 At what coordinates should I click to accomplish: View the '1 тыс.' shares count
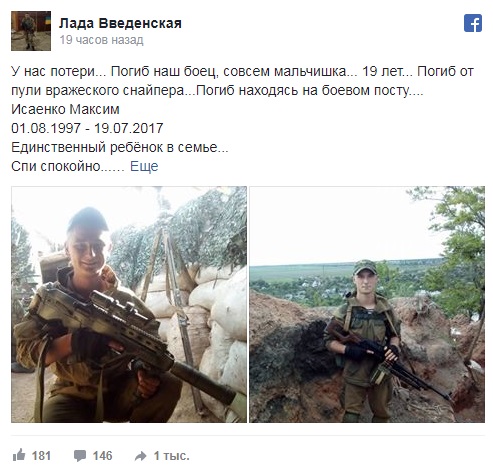click(x=171, y=456)
